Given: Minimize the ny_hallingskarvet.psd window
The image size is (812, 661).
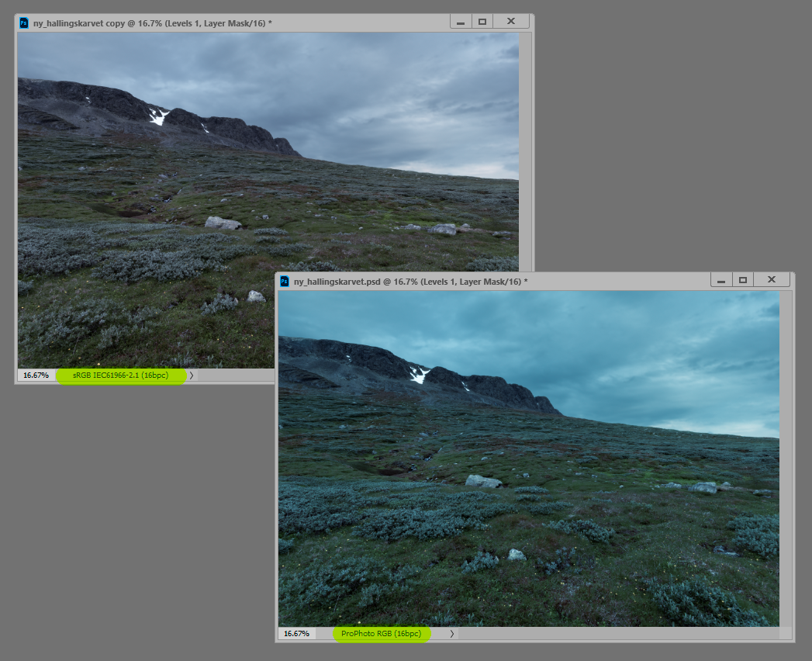Looking at the screenshot, I should (x=722, y=279).
